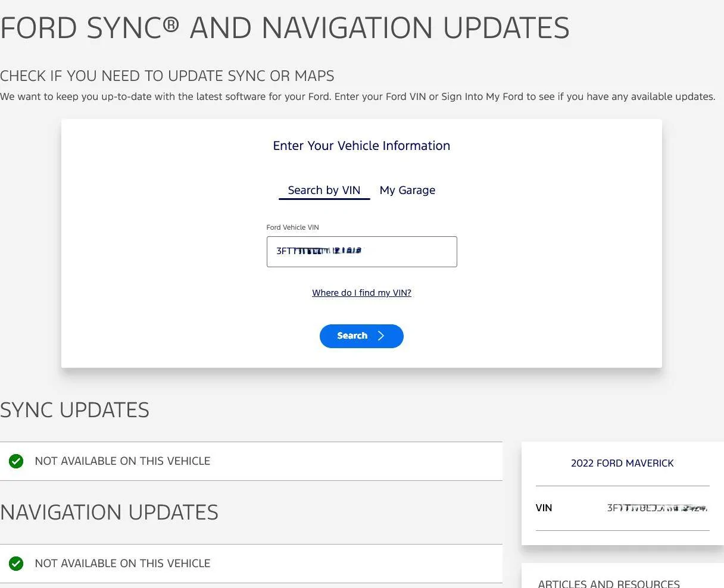Click the Ford SYNC and Navigation Updates title
The width and height of the screenshot is (724, 588).
pyautogui.click(x=285, y=28)
